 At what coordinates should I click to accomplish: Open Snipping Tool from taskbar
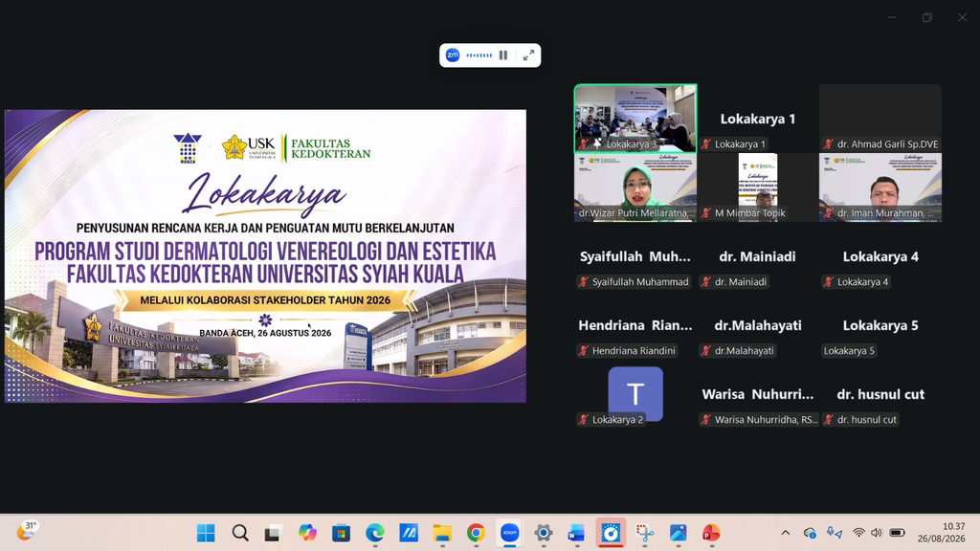click(644, 533)
